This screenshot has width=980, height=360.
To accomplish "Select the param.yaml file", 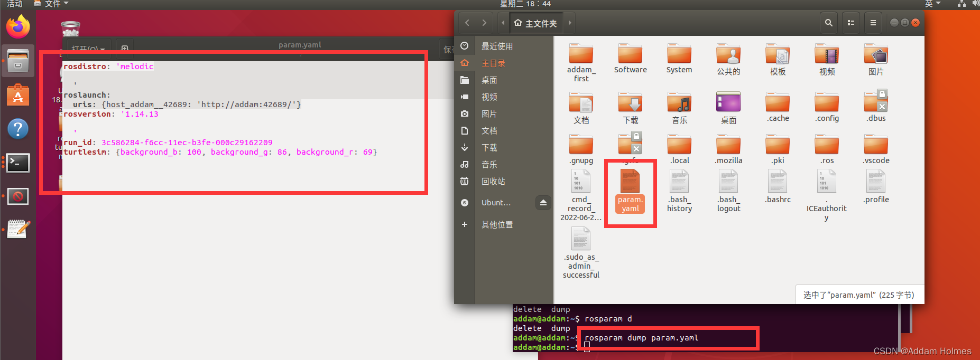I will click(x=630, y=191).
